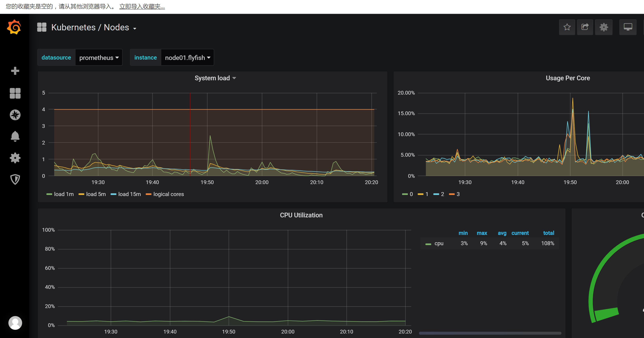Open the Kubernetes / Nodes dashboard picker
Screen dimensions: 644x338
point(94,27)
